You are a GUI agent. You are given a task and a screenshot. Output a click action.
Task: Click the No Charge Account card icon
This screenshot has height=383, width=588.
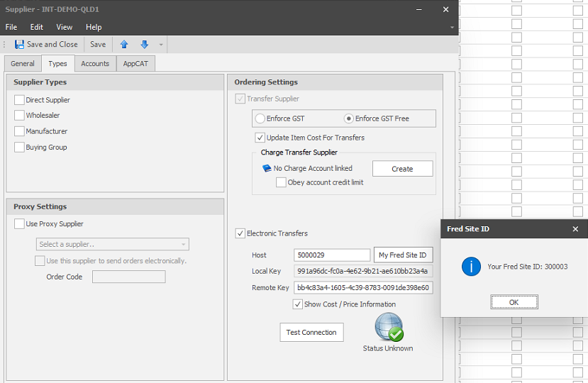coord(267,169)
